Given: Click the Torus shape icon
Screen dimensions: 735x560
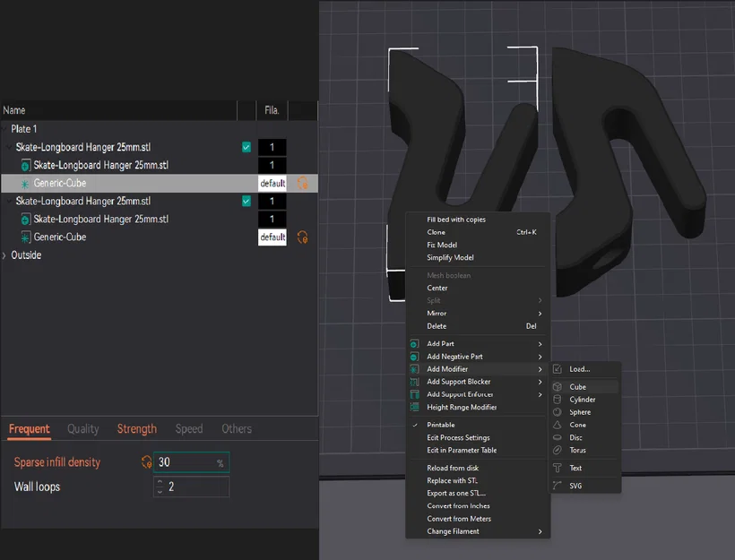Looking at the screenshot, I should 558,450.
